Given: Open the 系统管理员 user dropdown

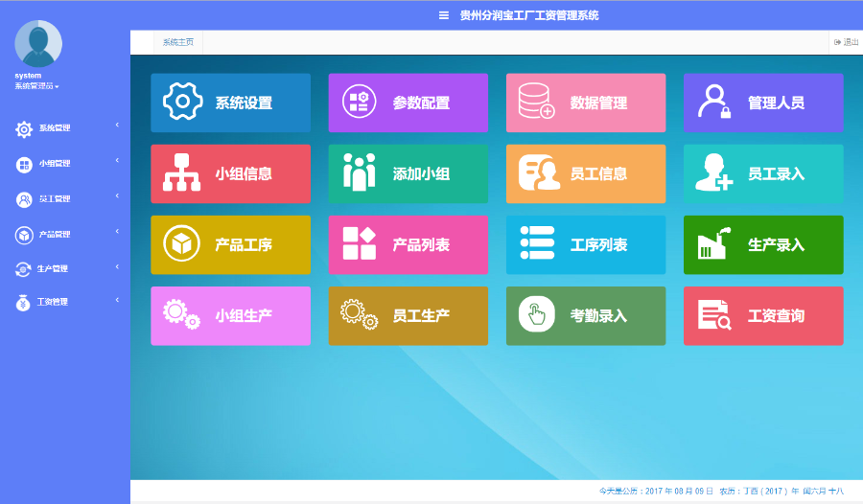Looking at the screenshot, I should [36, 87].
